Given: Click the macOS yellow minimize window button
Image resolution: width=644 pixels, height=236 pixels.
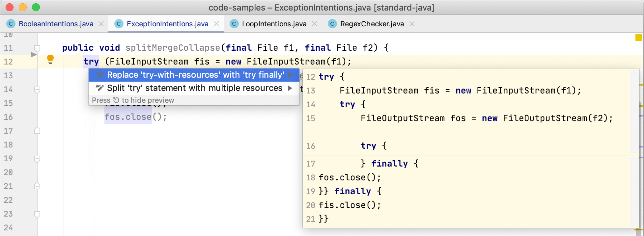Looking at the screenshot, I should coord(23,7).
